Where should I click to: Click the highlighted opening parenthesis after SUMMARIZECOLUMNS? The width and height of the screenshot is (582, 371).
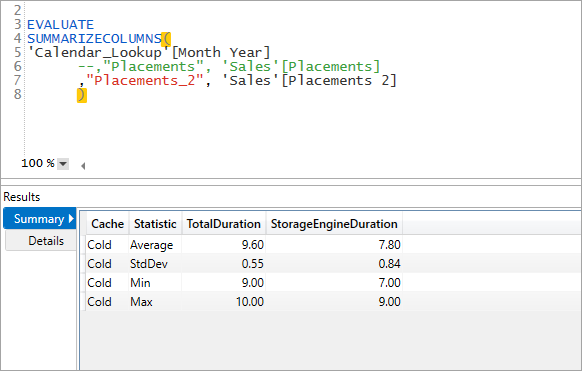(x=166, y=39)
